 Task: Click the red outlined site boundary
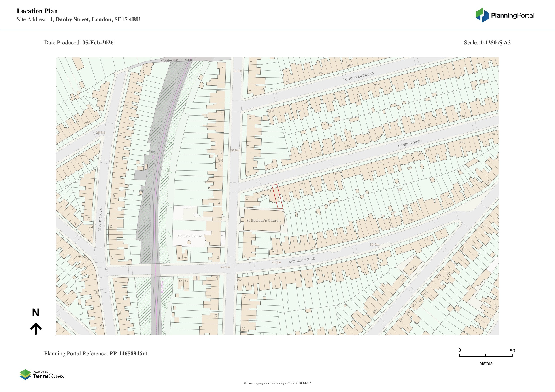click(x=277, y=196)
